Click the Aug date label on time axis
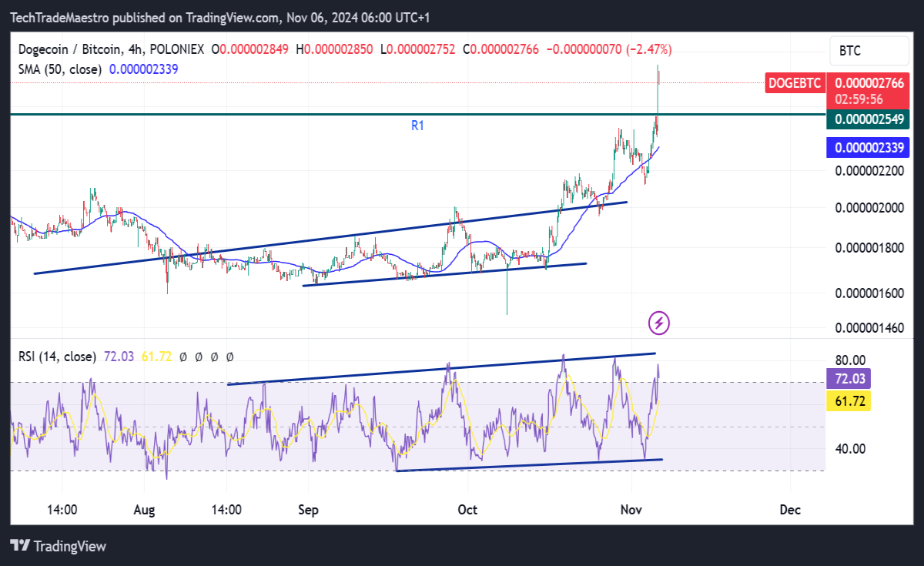 tap(144, 509)
